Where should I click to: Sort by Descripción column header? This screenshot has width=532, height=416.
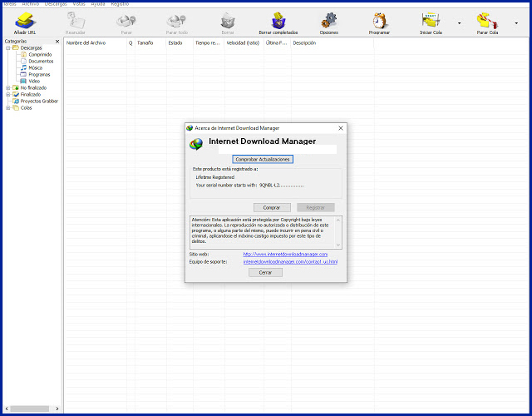(332, 43)
